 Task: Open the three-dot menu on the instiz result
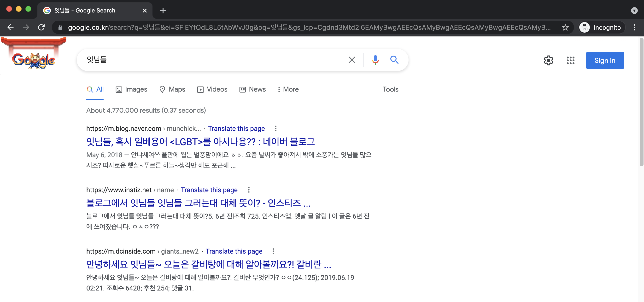coord(249,190)
